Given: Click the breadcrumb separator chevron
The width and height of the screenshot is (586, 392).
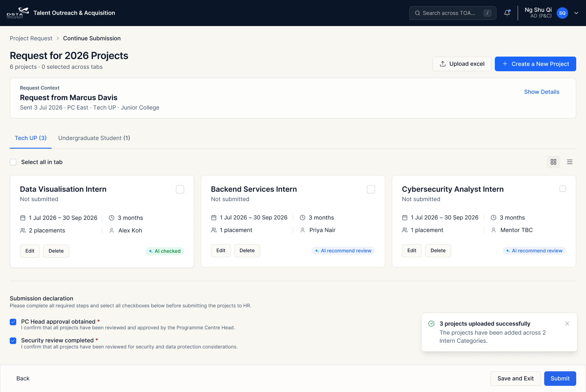Looking at the screenshot, I should [x=58, y=38].
